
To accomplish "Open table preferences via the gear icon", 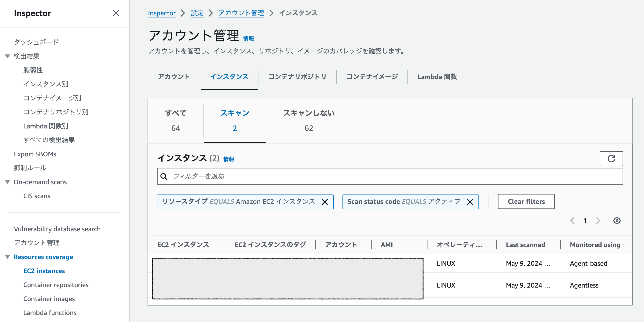I will 617,221.
